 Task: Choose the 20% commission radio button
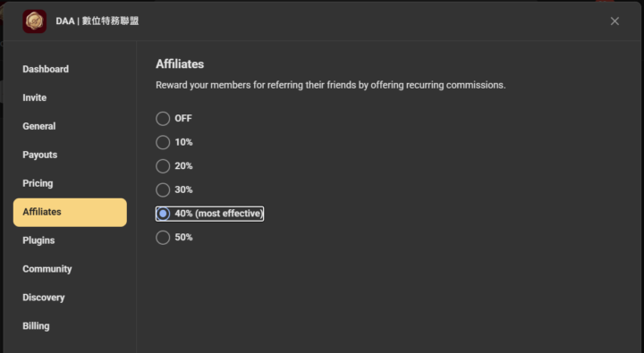(x=163, y=166)
